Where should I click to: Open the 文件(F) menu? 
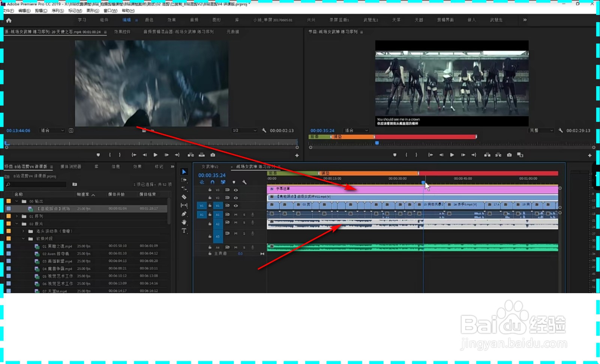(x=8, y=10)
